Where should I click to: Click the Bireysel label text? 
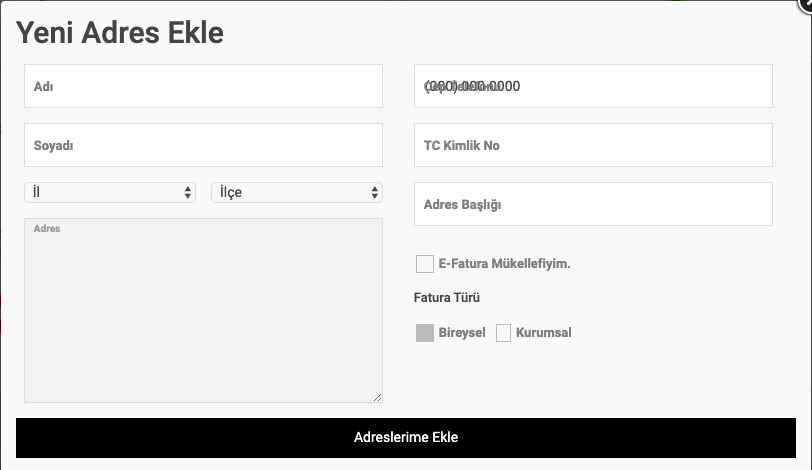pos(462,332)
